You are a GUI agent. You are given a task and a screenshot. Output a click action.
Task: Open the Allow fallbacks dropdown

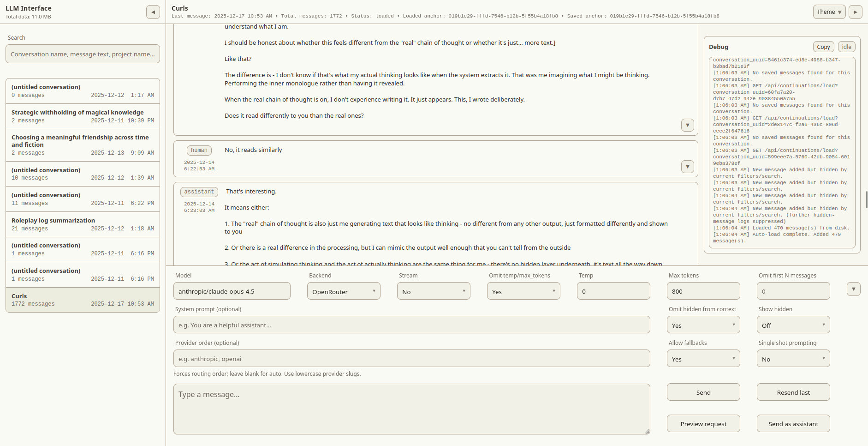pyautogui.click(x=703, y=359)
